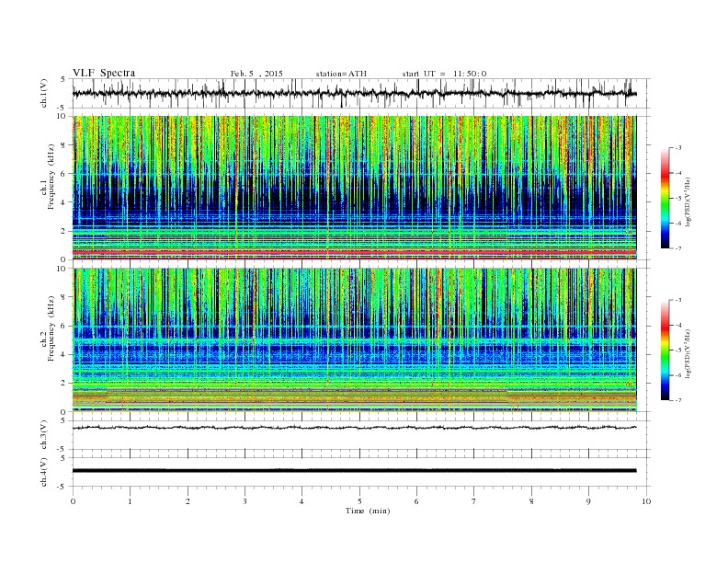
Task: Click the ch.2 spectrogram color bar
Action: [x=665, y=350]
